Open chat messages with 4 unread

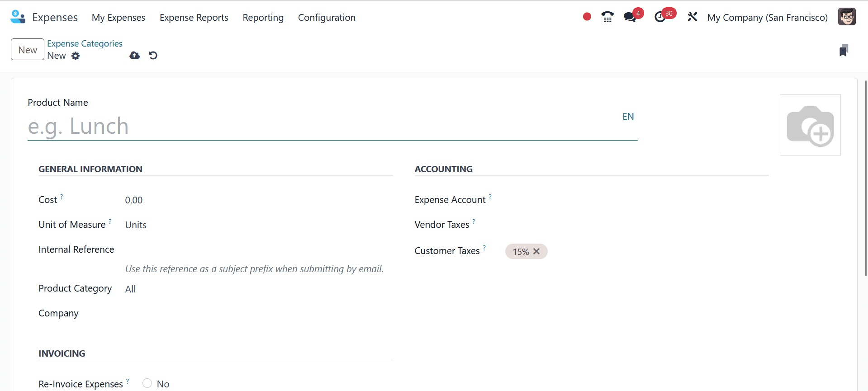[633, 16]
